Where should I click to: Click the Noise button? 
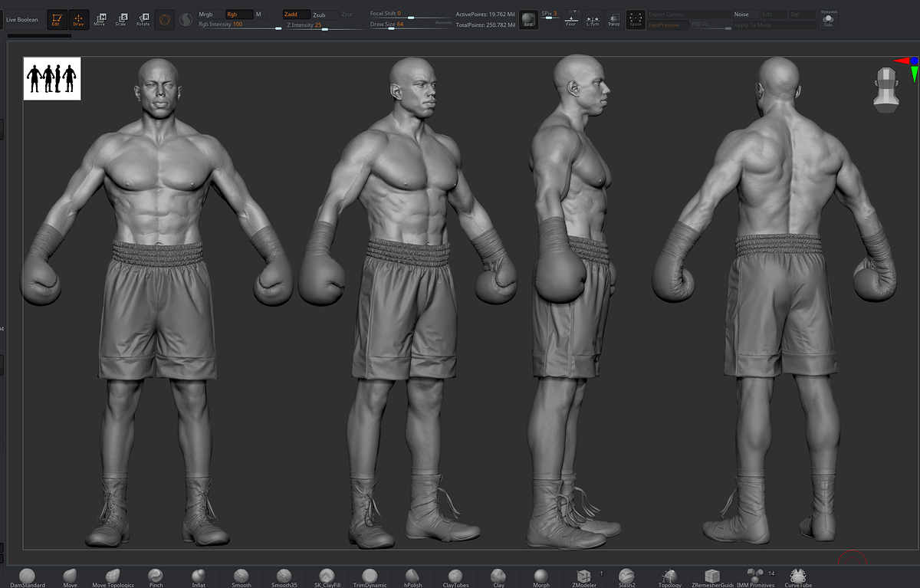tap(746, 15)
